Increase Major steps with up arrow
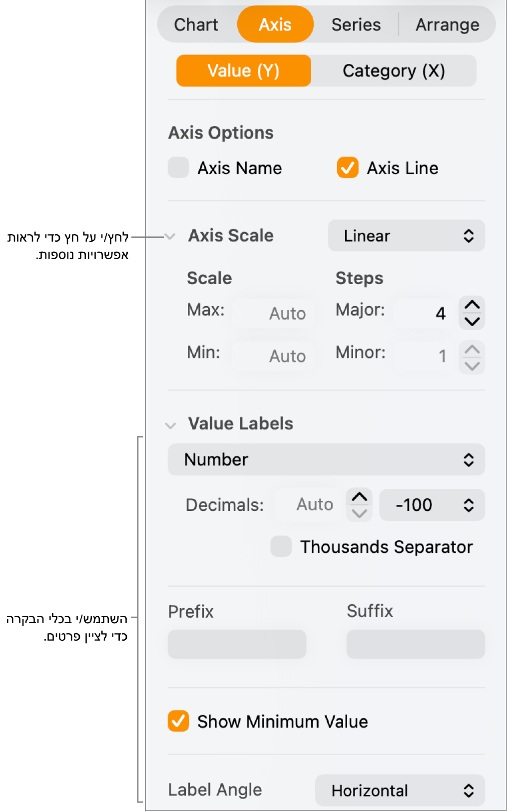The height and width of the screenshot is (812, 507). tap(472, 305)
